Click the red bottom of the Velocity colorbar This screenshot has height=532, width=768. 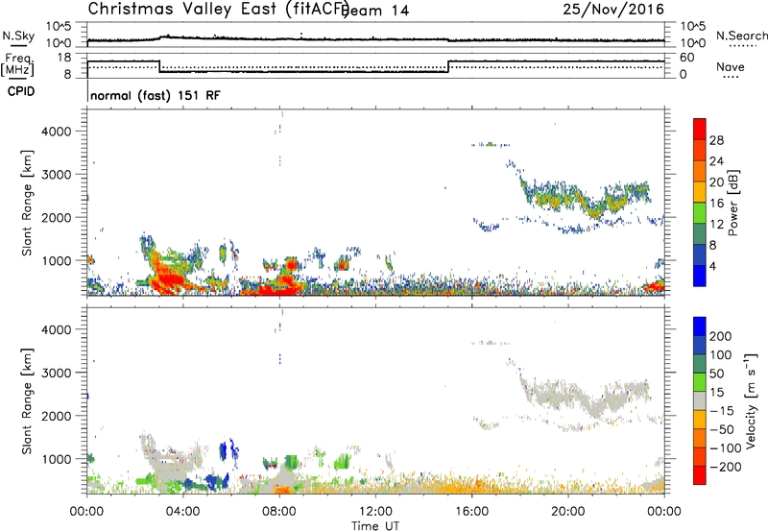(x=700, y=475)
